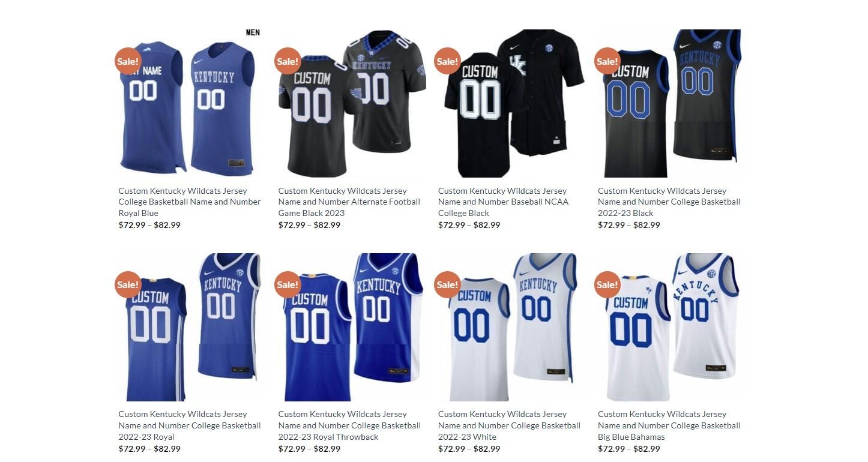Click Sale badge on Royal Blue basketball jersey

click(128, 61)
